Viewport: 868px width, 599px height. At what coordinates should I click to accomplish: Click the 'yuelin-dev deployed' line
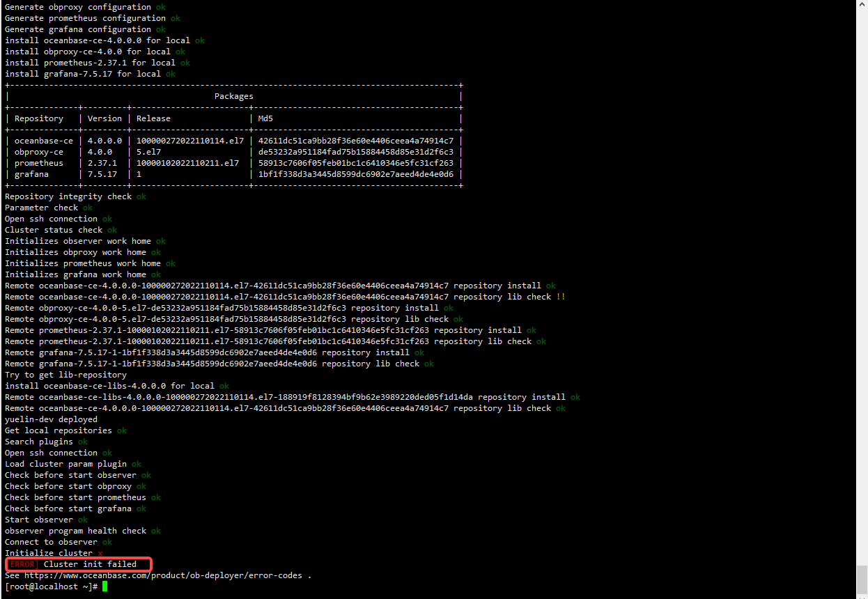click(51, 419)
